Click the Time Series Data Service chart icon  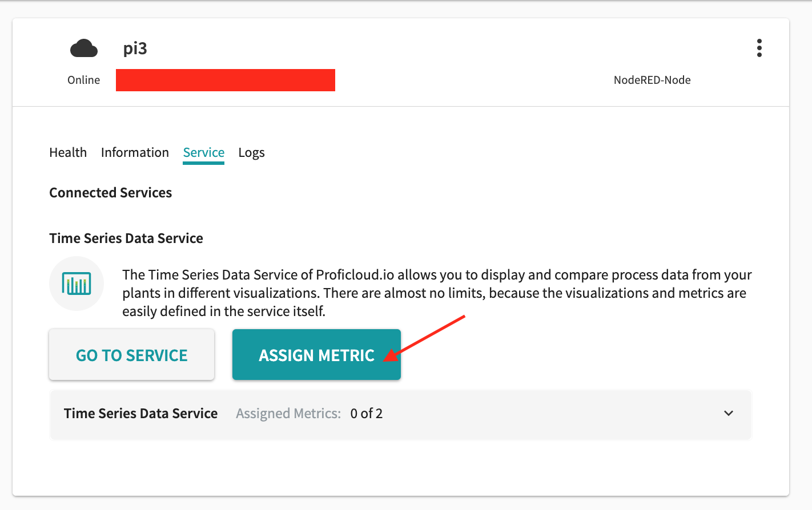77,284
